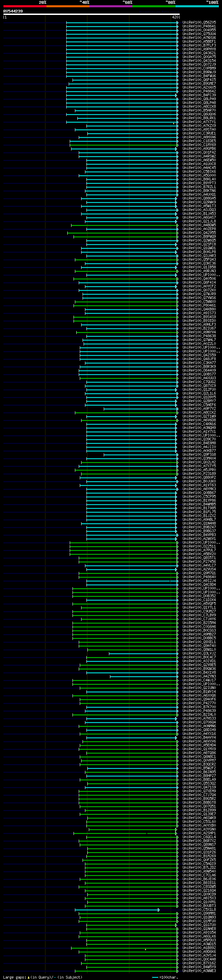Select the UniRef100_A7XTY1 label

coord(199,122)
